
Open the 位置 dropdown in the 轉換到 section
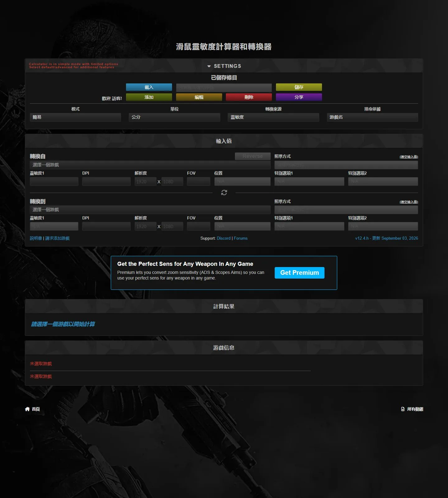(x=242, y=226)
